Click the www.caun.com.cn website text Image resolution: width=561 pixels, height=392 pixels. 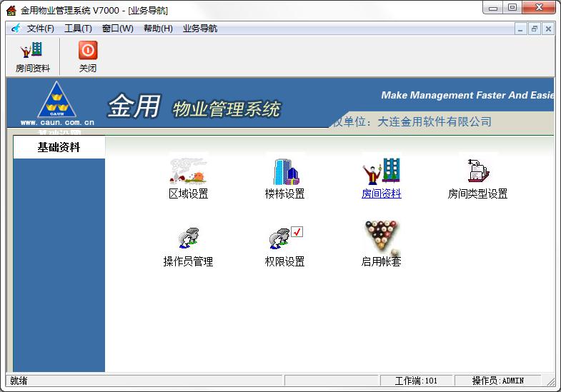[x=57, y=122]
